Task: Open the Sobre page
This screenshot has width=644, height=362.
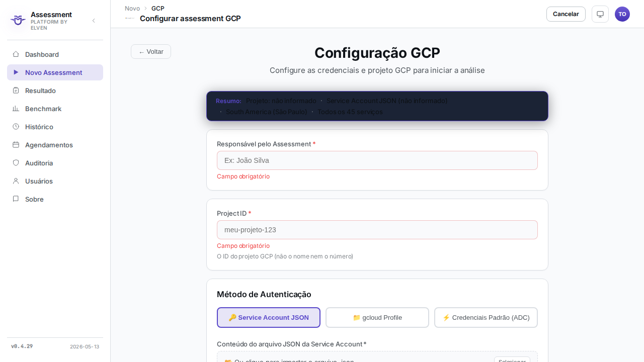Action: click(x=55, y=199)
